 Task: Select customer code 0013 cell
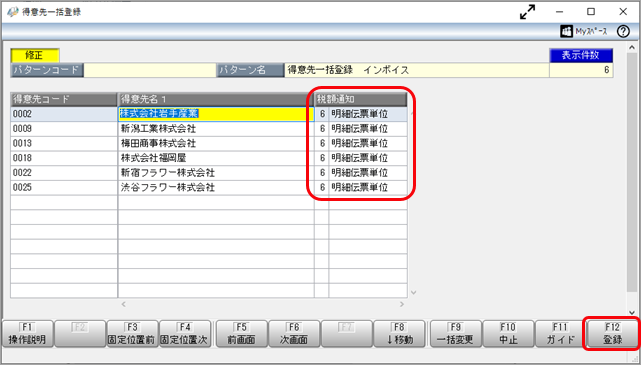[x=64, y=143]
